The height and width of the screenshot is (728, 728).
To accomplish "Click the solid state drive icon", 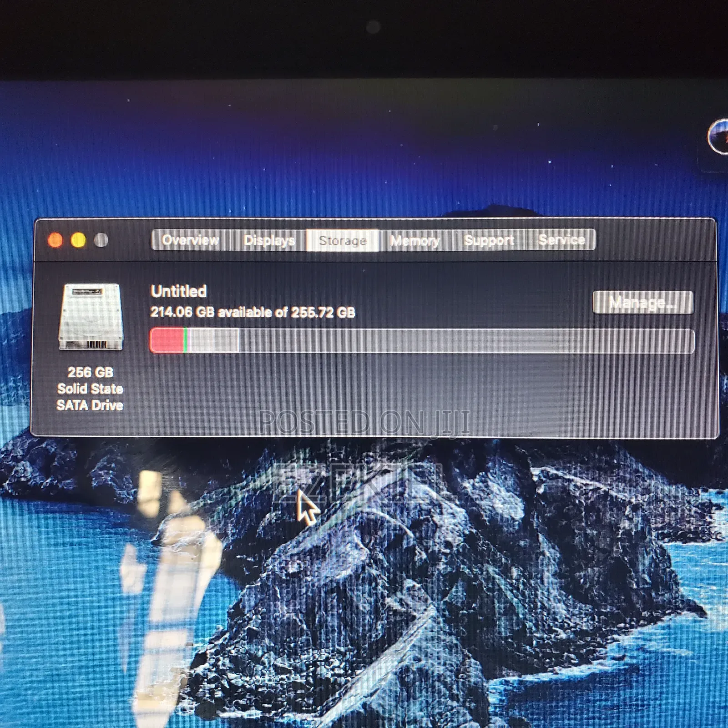I will tap(91, 317).
